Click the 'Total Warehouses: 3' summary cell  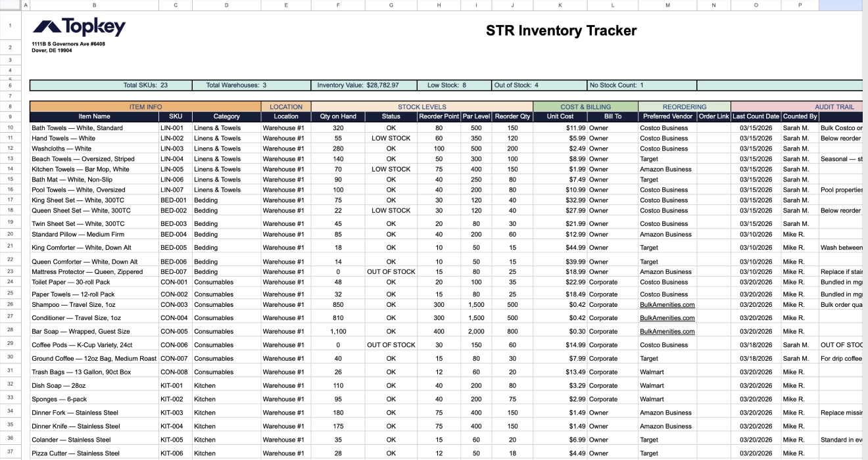[252, 85]
